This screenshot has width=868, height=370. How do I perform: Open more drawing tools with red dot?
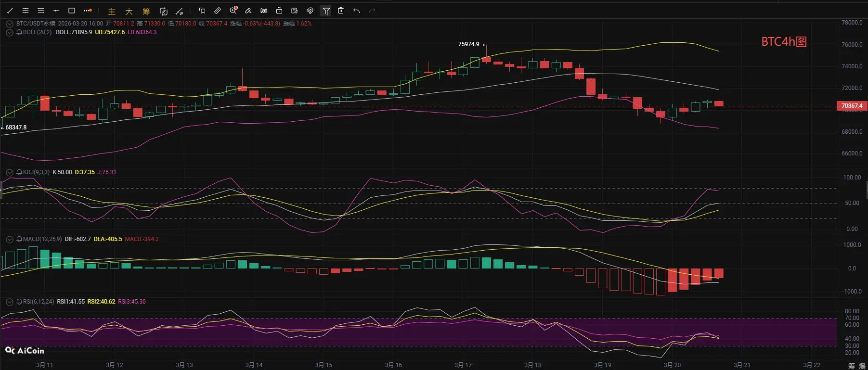pyautogui.click(x=87, y=11)
